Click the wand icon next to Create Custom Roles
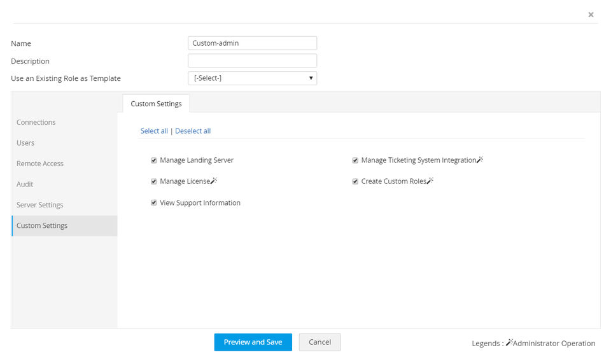 430,181
